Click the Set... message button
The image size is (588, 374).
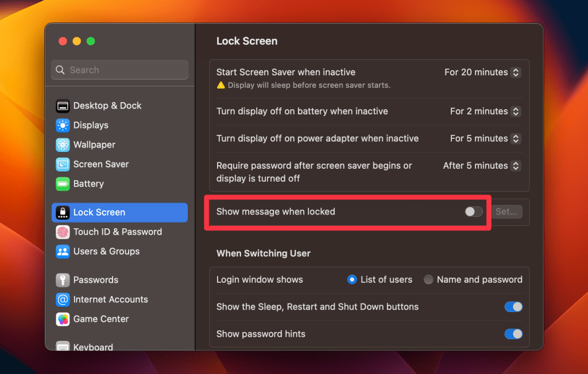pyautogui.click(x=506, y=212)
